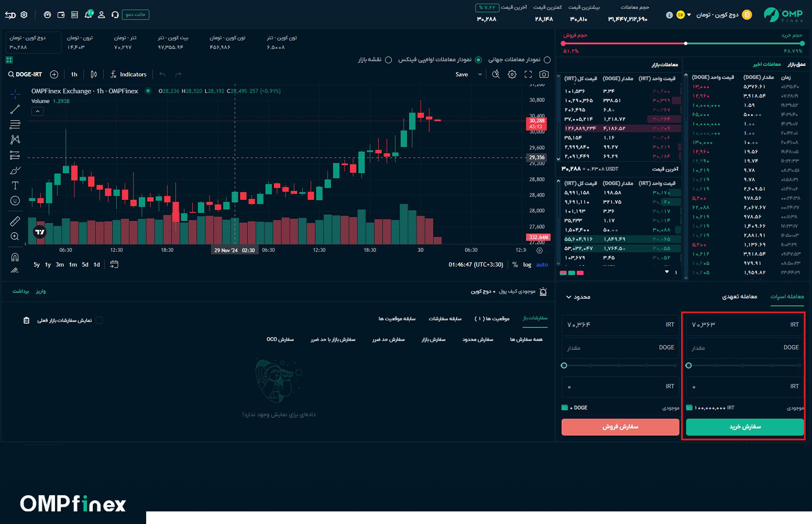
Task: Open the wallet icon in top bar
Action: pos(61,15)
